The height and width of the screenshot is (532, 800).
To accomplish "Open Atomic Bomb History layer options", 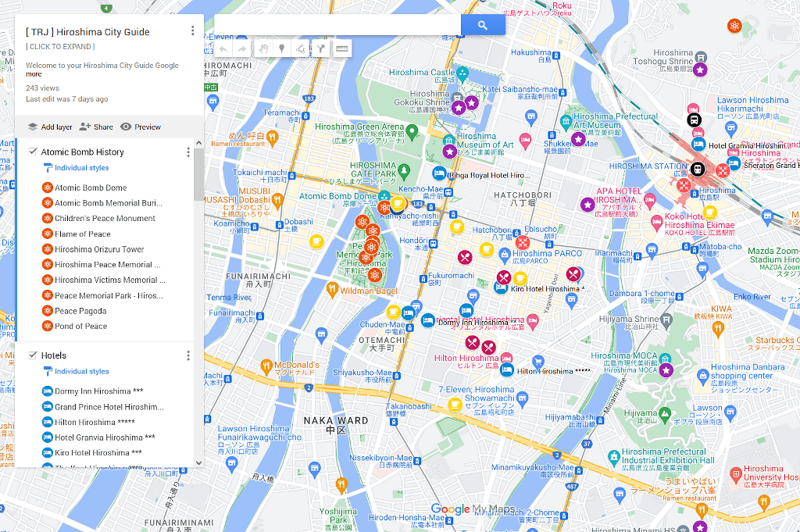I will pos(188,152).
